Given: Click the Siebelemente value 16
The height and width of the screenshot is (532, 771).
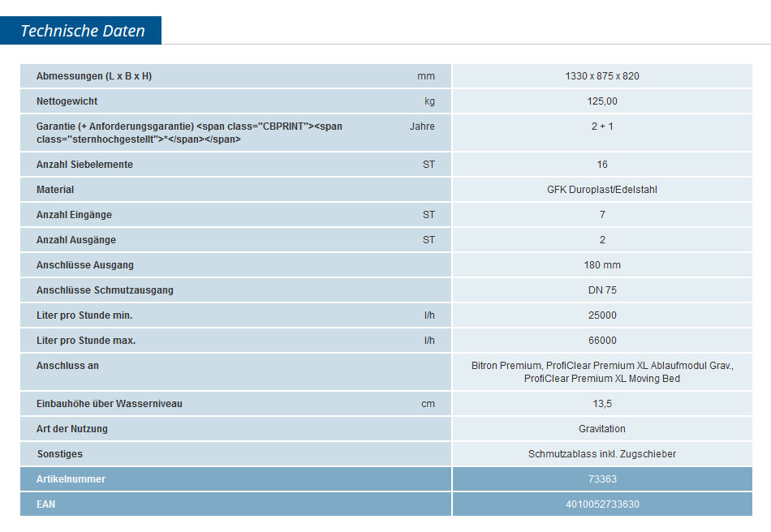Looking at the screenshot, I should [602, 165].
